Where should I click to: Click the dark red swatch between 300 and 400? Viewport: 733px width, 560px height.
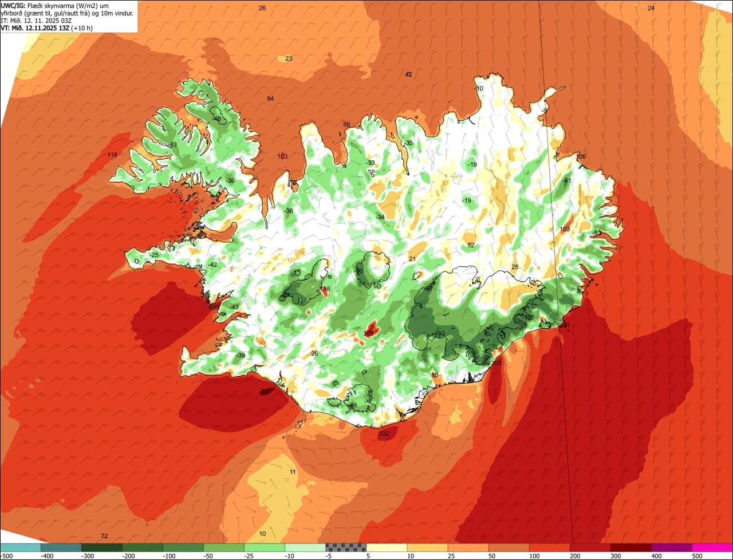point(630,547)
